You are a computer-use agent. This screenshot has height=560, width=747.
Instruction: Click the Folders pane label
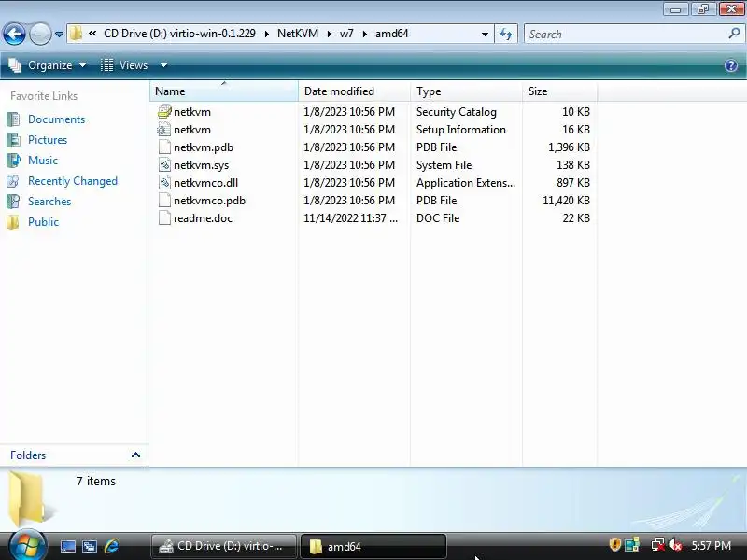28,455
